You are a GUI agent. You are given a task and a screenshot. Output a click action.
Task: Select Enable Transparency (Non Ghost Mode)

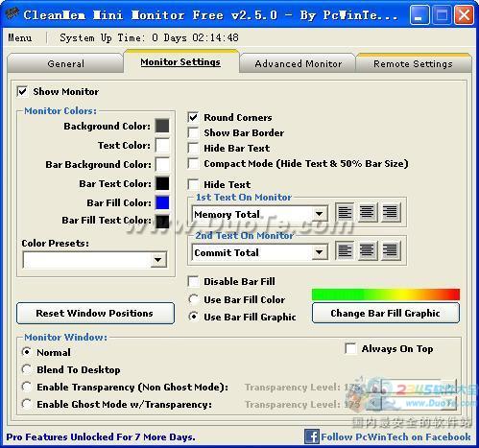coord(27,387)
